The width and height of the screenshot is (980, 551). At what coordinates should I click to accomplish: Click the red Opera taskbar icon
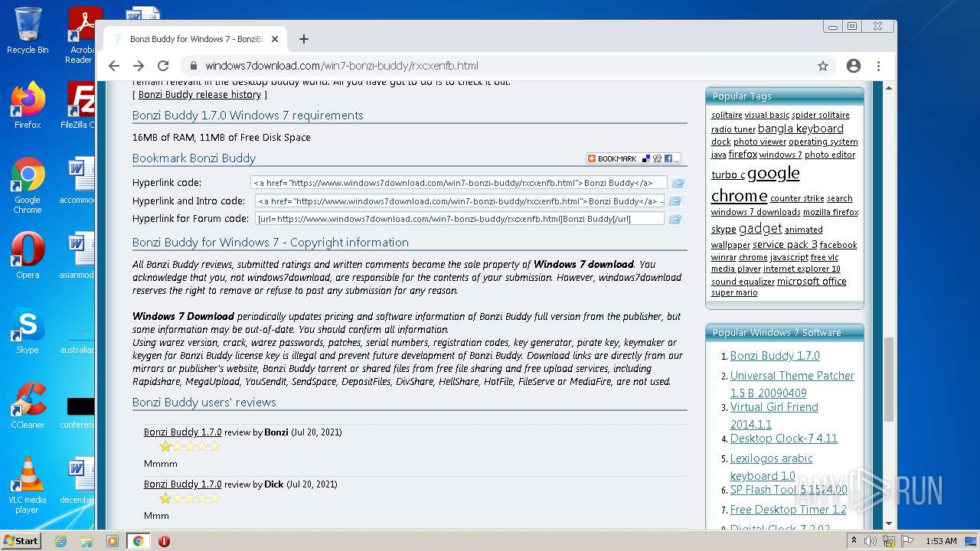[164, 541]
